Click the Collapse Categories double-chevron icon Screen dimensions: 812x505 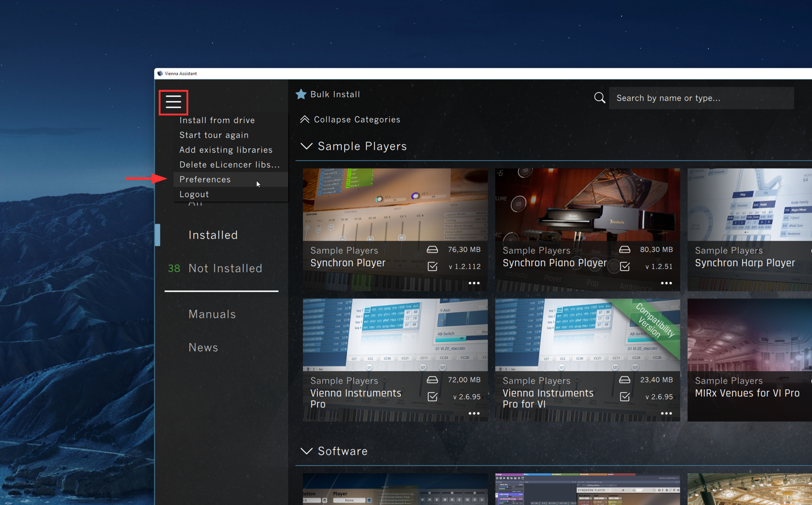click(x=304, y=119)
